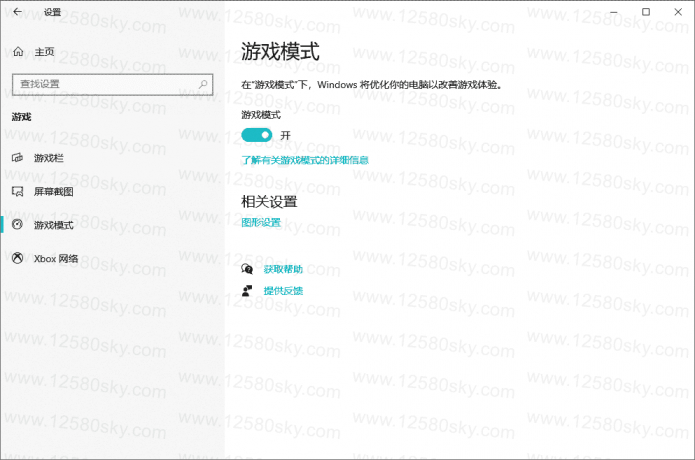The width and height of the screenshot is (695, 460).
Task: Open the 主页 home icon
Action: click(18, 52)
